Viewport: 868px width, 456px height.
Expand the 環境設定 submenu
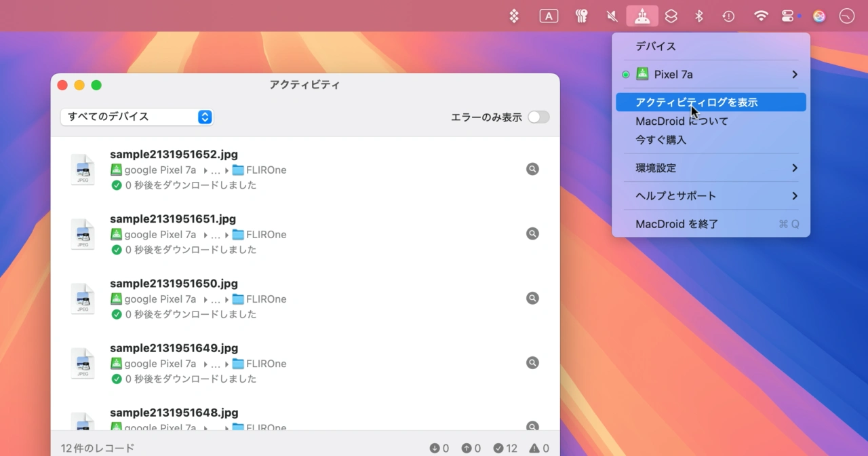coord(710,168)
